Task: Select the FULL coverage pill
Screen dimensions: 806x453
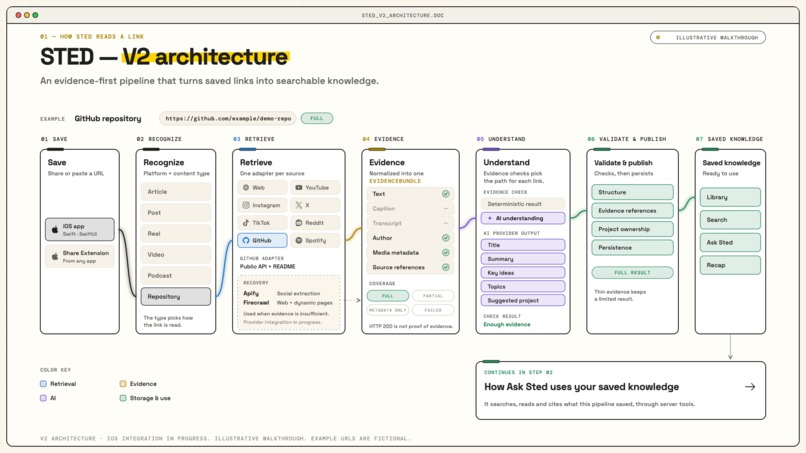Action: pyautogui.click(x=388, y=296)
